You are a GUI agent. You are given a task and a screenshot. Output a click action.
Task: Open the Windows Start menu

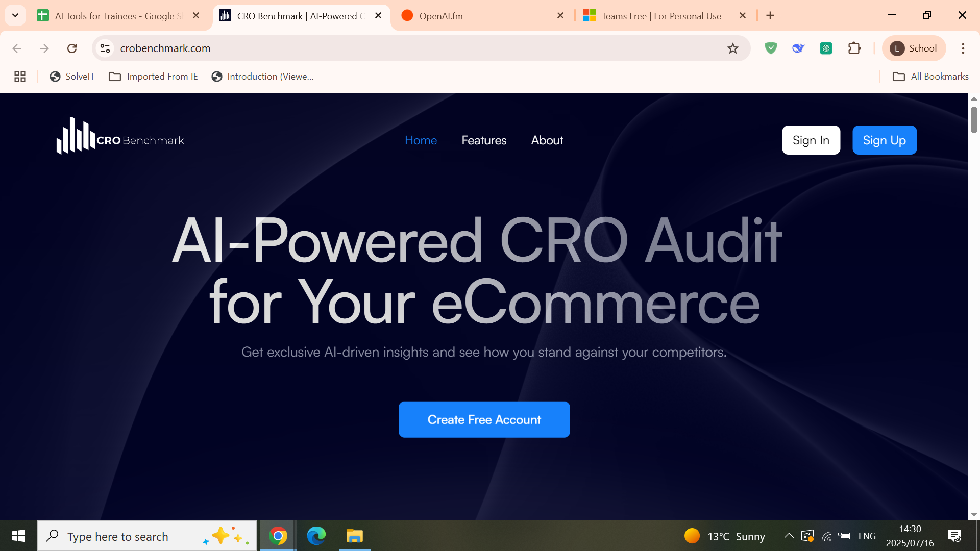point(18,536)
